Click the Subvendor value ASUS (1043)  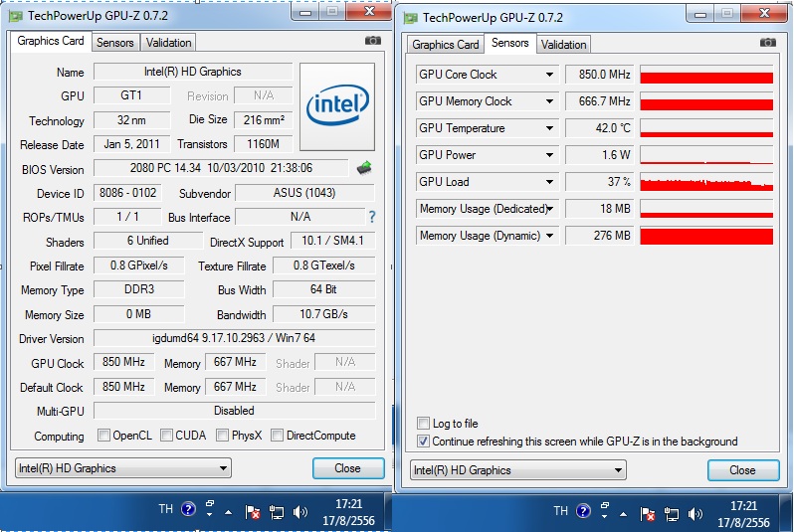pyautogui.click(x=304, y=193)
